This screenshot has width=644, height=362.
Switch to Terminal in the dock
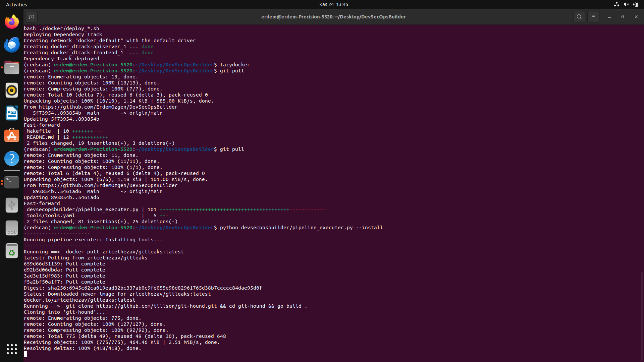[12, 182]
